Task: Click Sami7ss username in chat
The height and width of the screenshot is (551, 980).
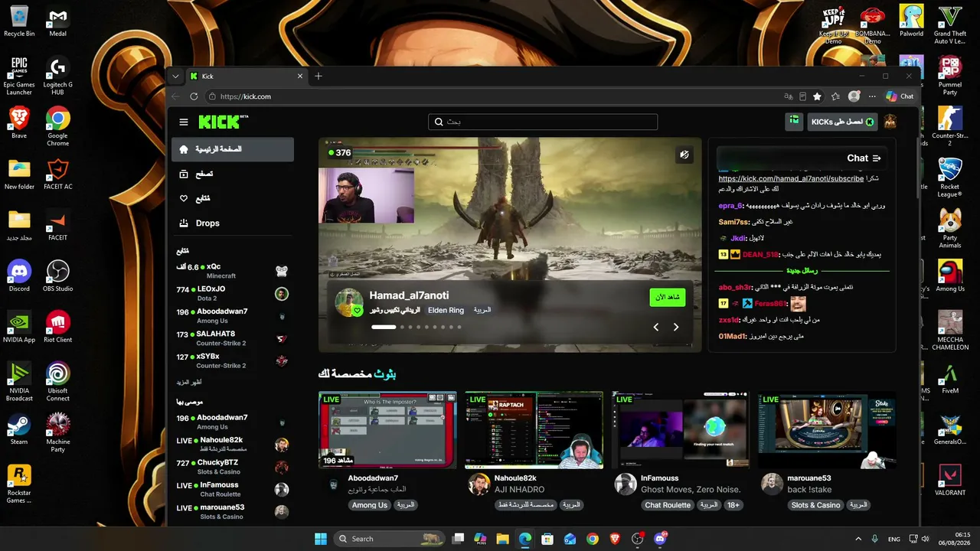Action: (x=733, y=222)
